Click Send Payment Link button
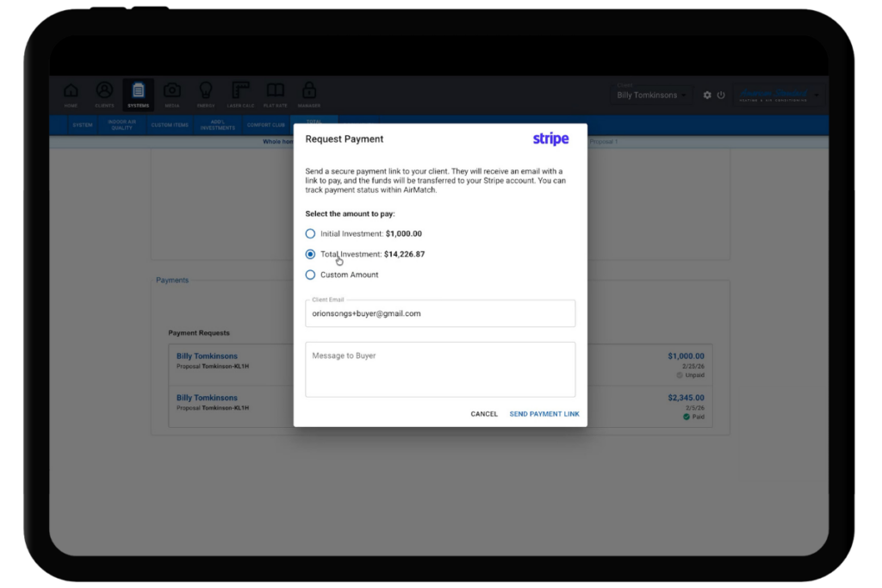This screenshot has height=588, width=882. tap(543, 414)
